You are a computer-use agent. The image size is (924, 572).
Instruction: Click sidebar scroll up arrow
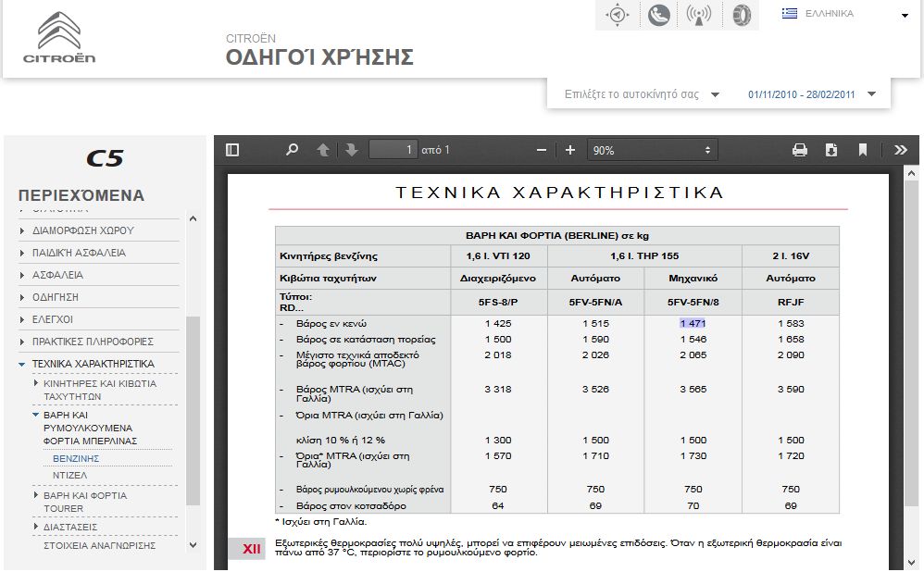coord(194,218)
